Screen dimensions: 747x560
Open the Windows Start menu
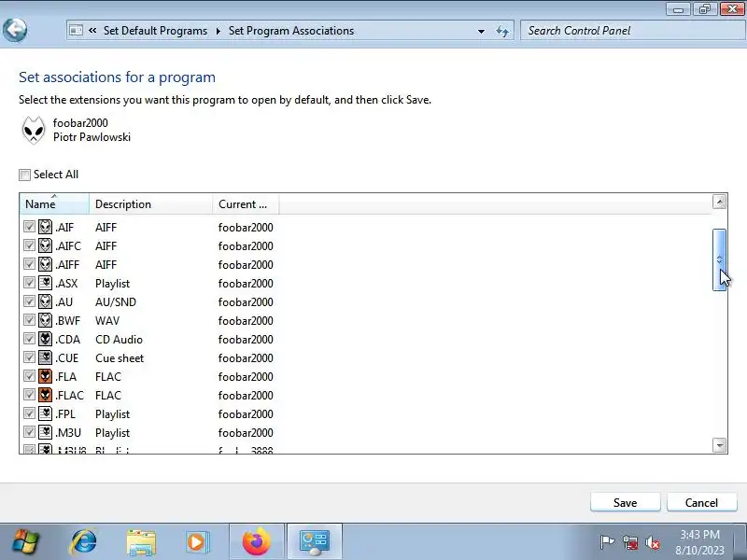[25, 541]
